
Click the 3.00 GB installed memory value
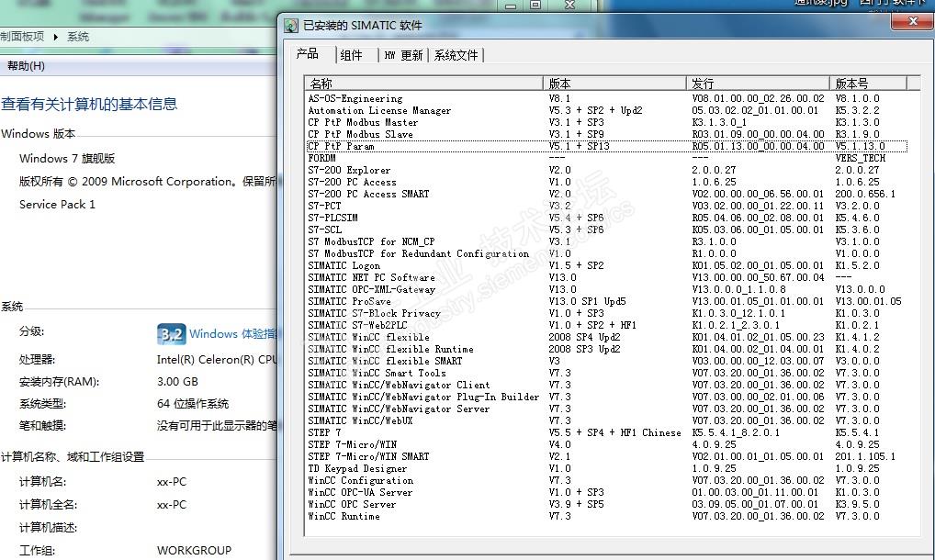coord(177,381)
